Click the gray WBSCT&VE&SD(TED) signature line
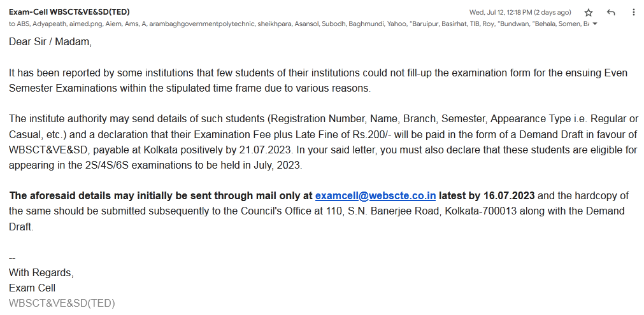644x315 pixels. [x=62, y=303]
